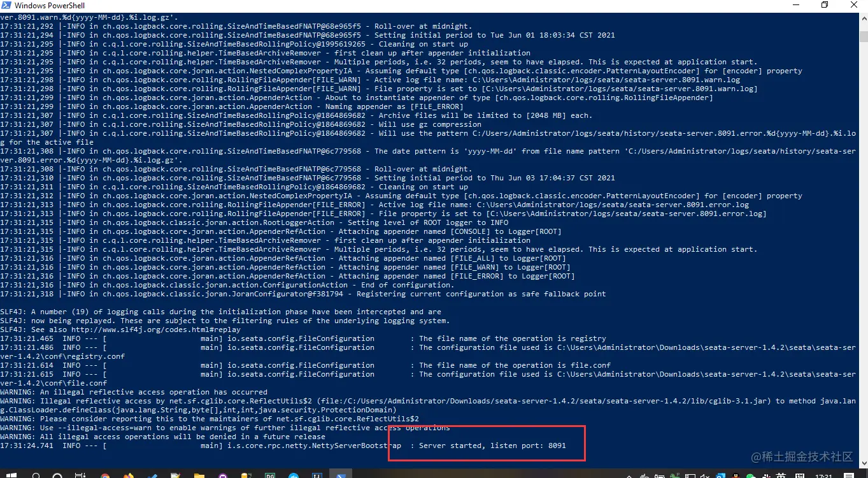The image size is (868, 478).
Task: Restore down the PowerShell window
Action: 824,5
